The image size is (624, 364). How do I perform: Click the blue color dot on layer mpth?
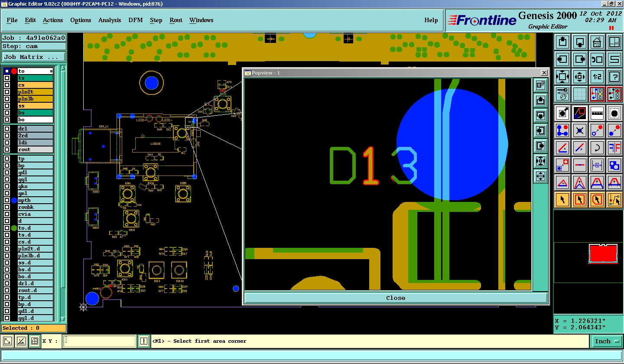[14, 200]
